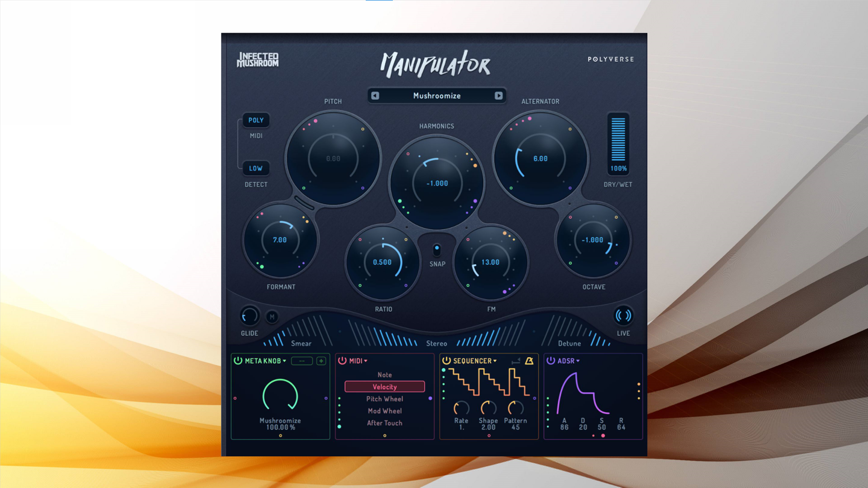Viewport: 868px width, 488px height.
Task: Open the MIDI modulator dropdown
Action: [359, 361]
